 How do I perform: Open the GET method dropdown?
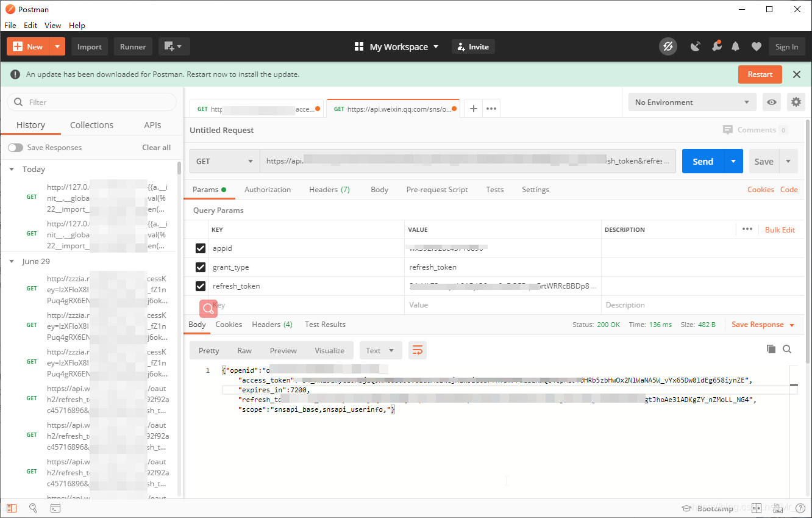point(225,162)
